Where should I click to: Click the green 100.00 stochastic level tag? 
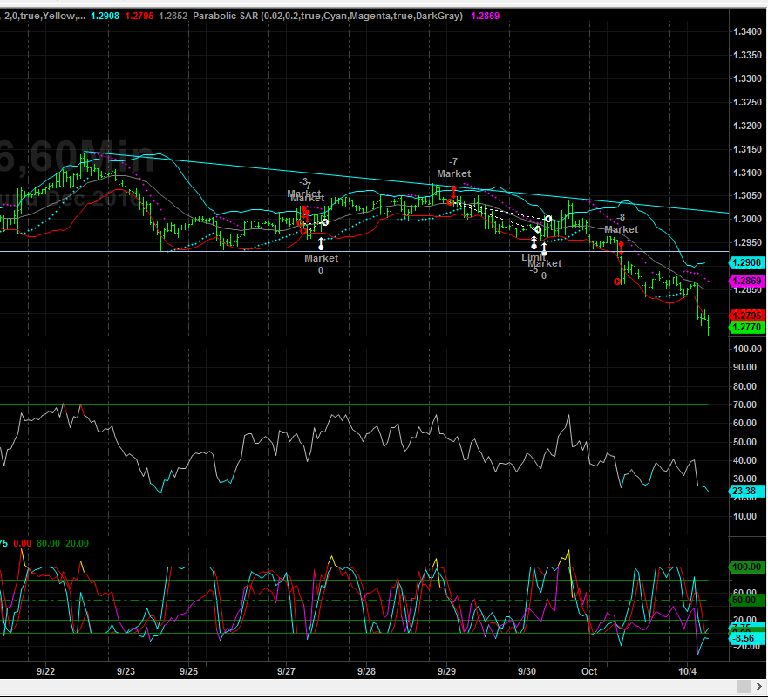point(747,567)
